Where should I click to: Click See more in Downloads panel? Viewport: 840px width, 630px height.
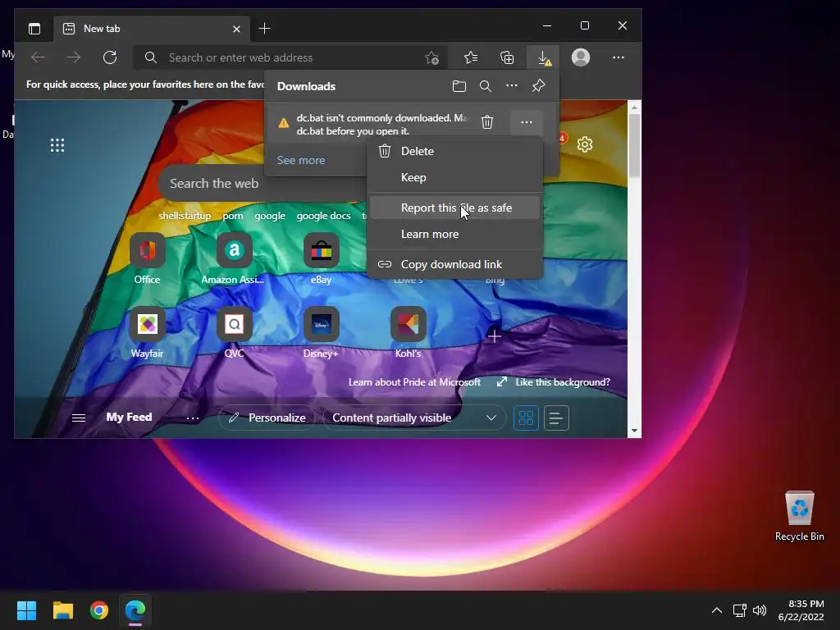[x=300, y=160]
